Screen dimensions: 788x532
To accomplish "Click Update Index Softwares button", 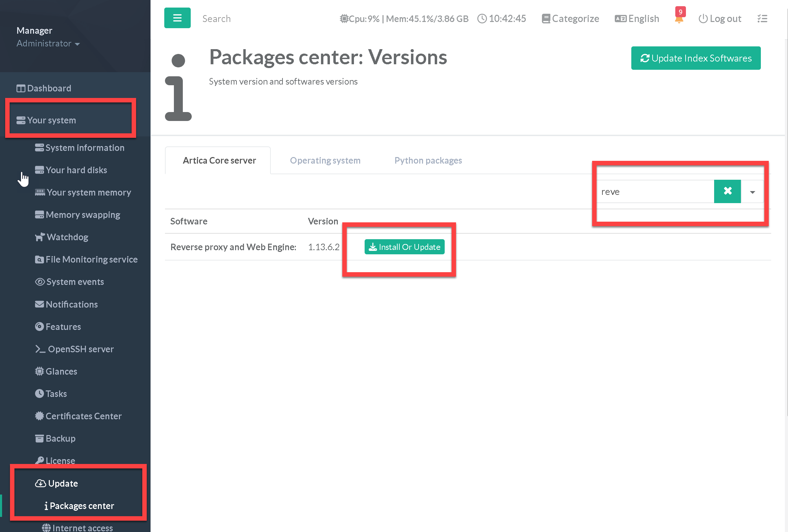I will 696,58.
